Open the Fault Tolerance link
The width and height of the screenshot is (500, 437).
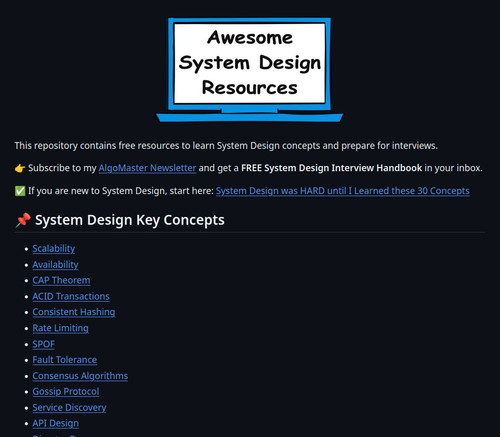[x=65, y=360]
